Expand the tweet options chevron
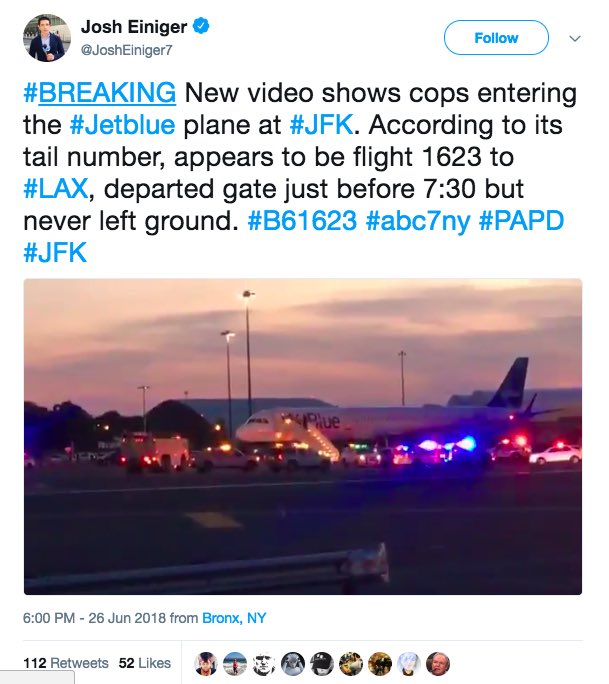This screenshot has width=609, height=684. 575,38
